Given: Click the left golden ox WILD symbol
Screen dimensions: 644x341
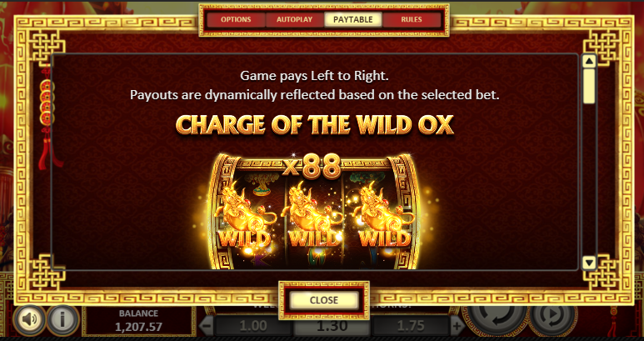Looking at the screenshot, I should (245, 216).
